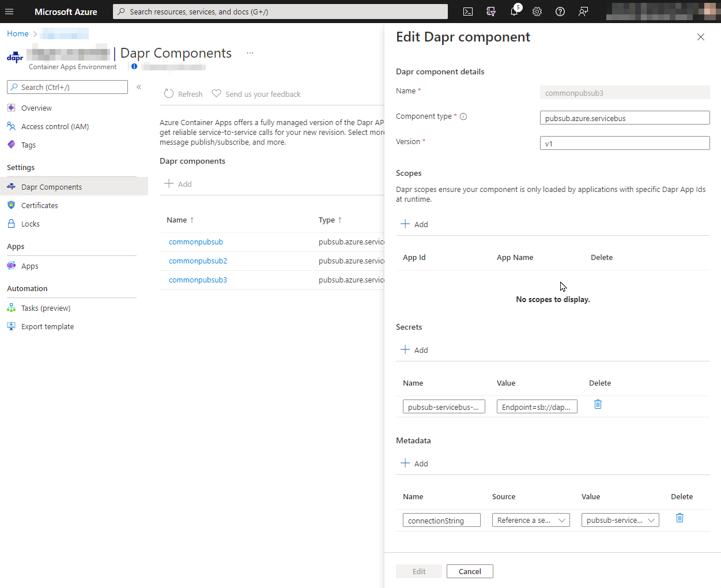The image size is (721, 588).
Task: Open the portal settings gear
Action: tap(537, 12)
